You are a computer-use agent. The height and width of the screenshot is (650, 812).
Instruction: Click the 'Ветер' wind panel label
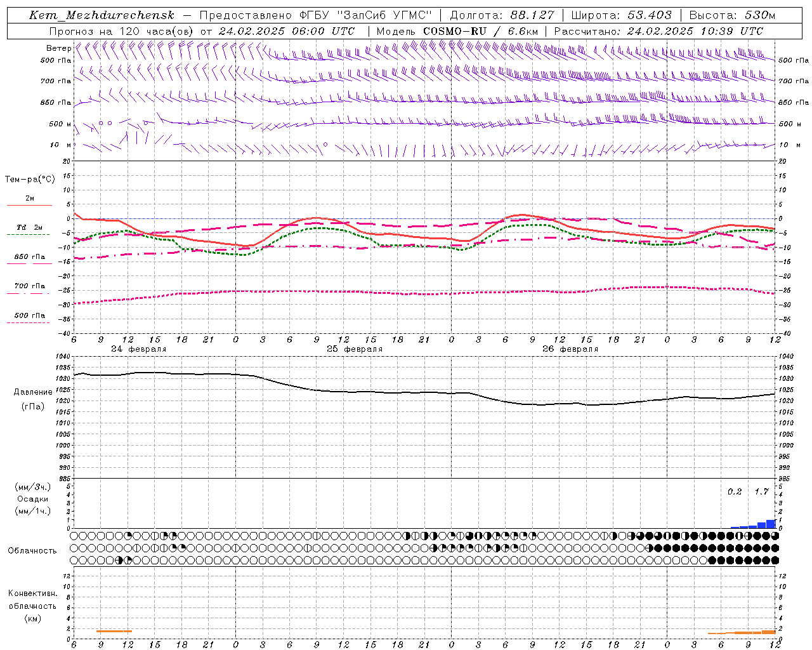(x=58, y=48)
